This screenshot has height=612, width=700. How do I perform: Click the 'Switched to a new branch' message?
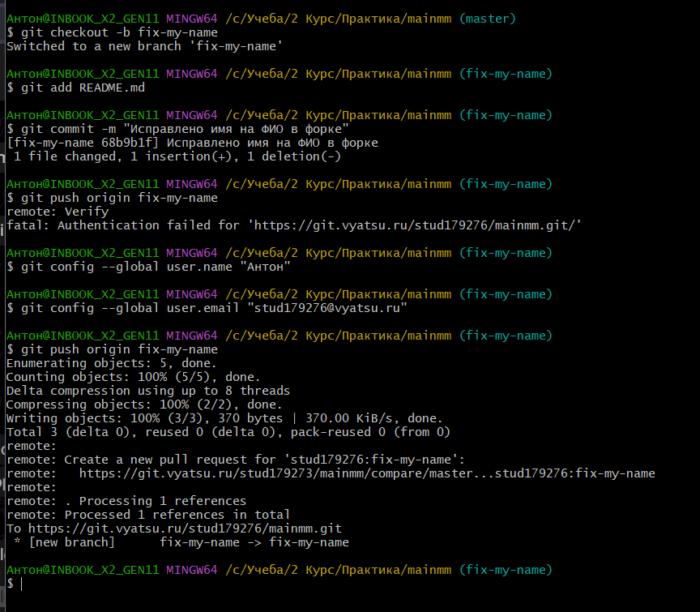pyautogui.click(x=144, y=46)
